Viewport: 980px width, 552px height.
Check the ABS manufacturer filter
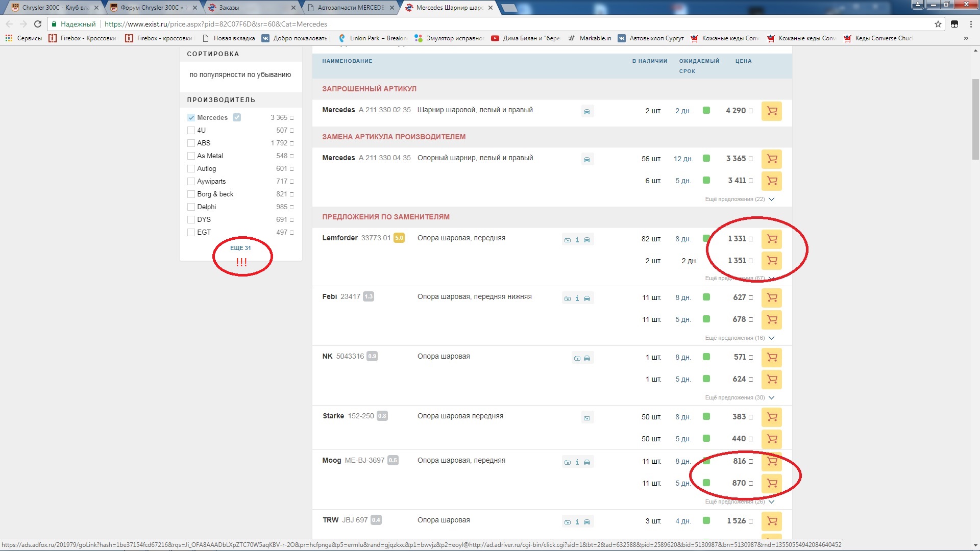pyautogui.click(x=191, y=143)
